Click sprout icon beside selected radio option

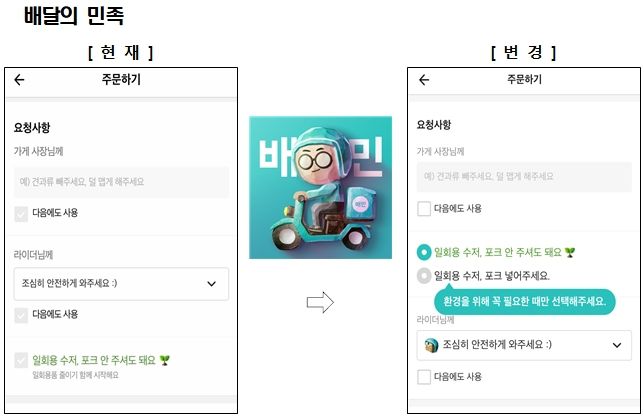pos(570,253)
